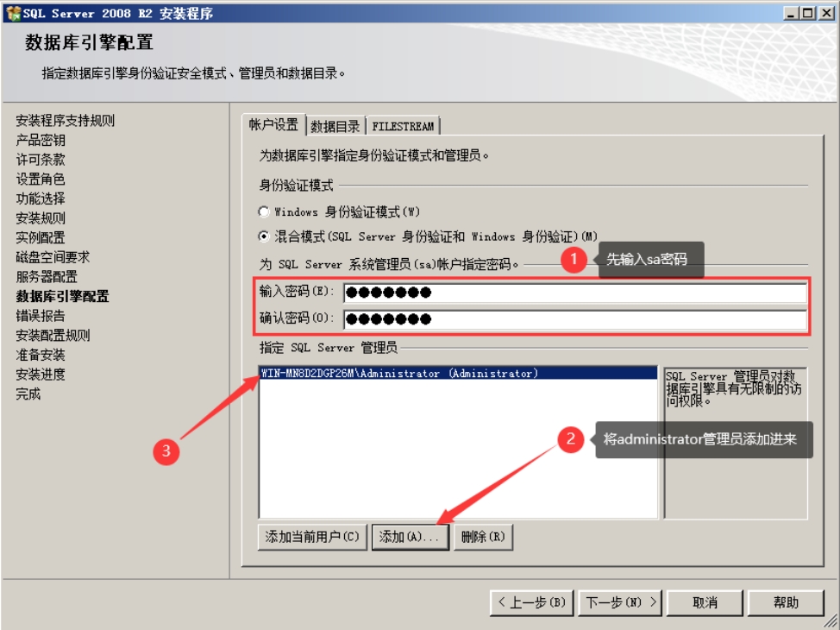The height and width of the screenshot is (630, 840).
Task: Maximize the installer window
Action: click(x=807, y=13)
